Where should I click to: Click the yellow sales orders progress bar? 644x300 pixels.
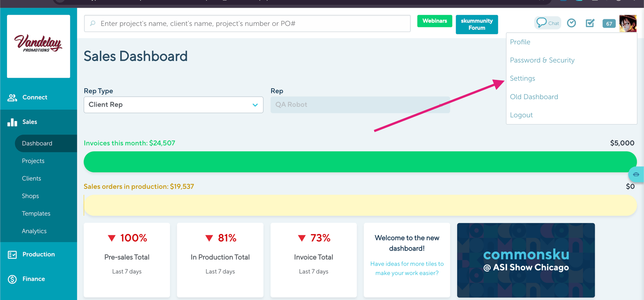point(360,205)
